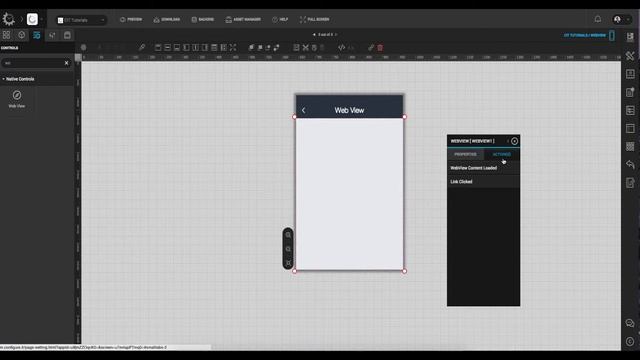This screenshot has width=640, height=360.
Task: Toggle Full Screen mode
Action: coord(314,19)
